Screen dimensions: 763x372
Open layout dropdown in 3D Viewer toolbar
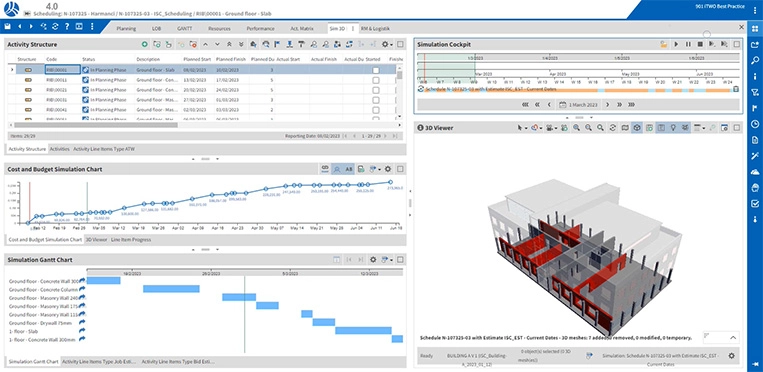tap(700, 128)
